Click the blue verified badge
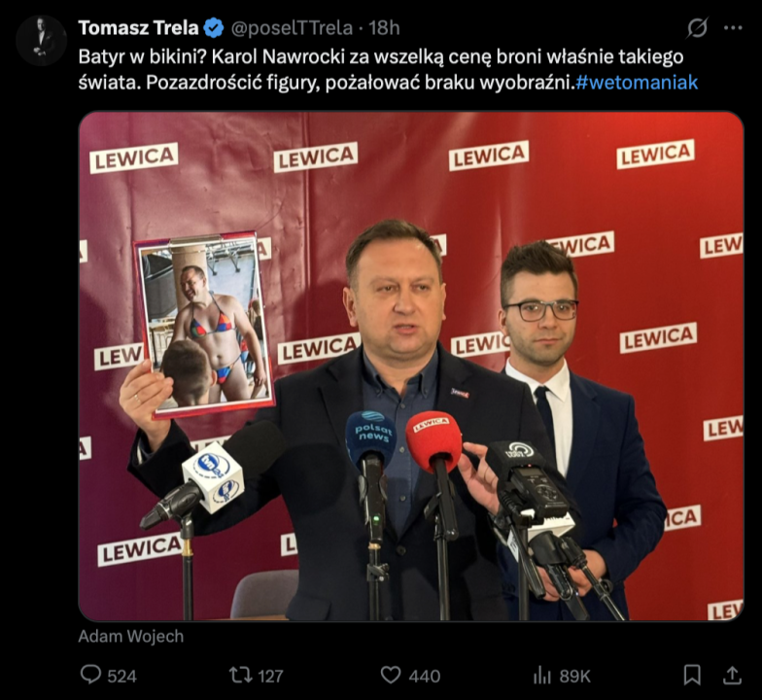Viewport: 762px width, 700px height. (x=213, y=28)
